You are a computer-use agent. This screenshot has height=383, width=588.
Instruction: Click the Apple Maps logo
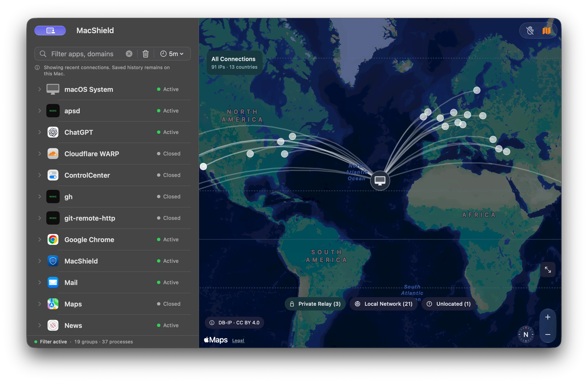(x=216, y=340)
